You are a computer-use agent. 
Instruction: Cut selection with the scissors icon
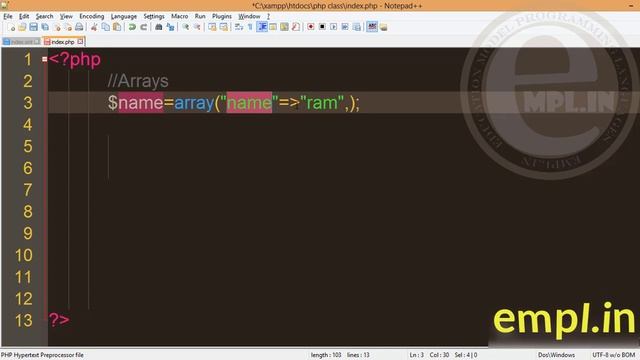94,27
